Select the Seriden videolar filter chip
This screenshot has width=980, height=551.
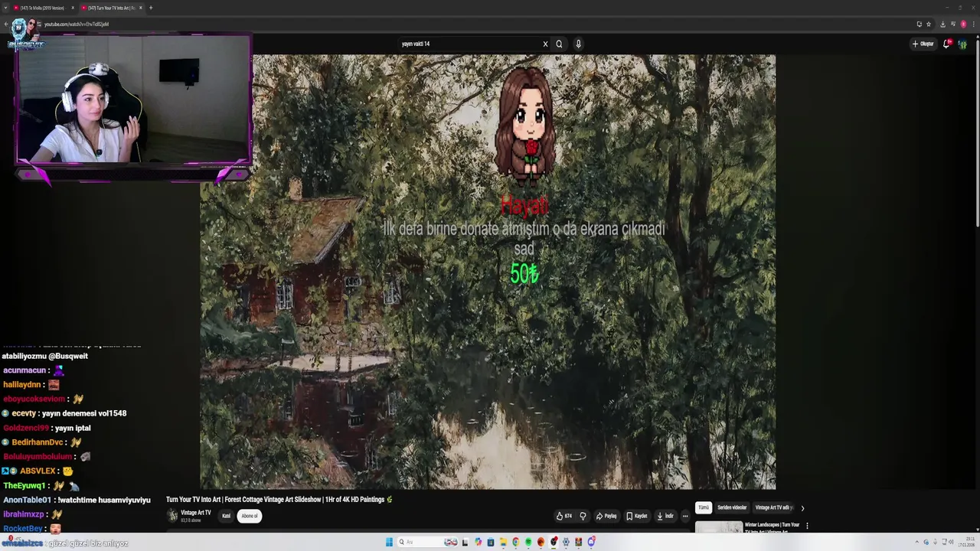pyautogui.click(x=732, y=507)
